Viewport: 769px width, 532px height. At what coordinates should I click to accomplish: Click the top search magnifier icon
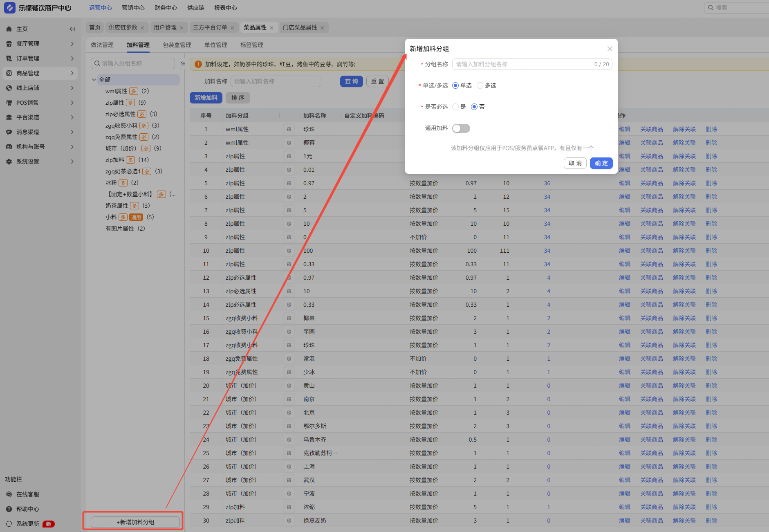point(711,8)
